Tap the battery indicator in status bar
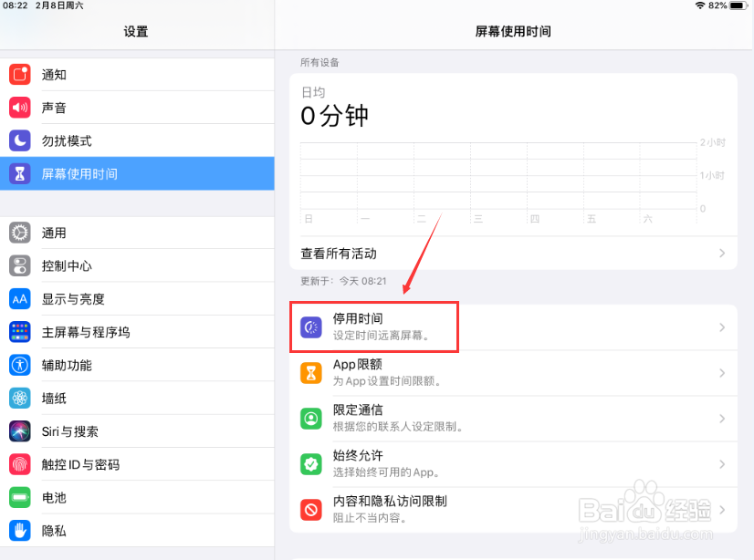 pyautogui.click(x=738, y=5)
